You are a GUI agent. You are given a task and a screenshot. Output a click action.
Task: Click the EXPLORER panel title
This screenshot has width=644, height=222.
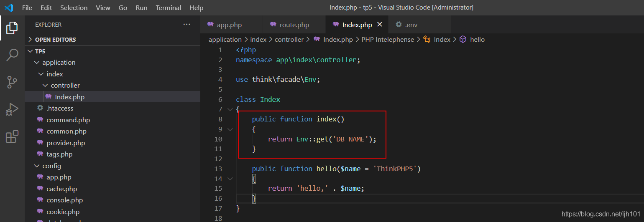pos(48,25)
